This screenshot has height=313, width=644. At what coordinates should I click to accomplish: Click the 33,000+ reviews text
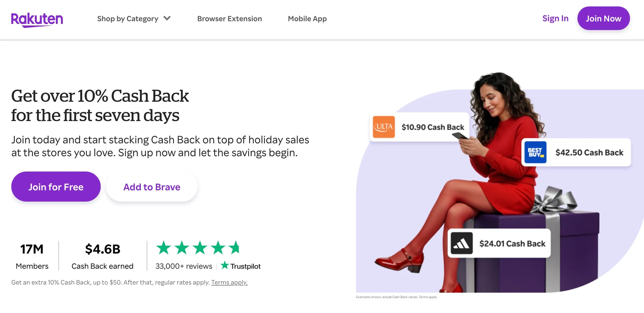coord(184,266)
